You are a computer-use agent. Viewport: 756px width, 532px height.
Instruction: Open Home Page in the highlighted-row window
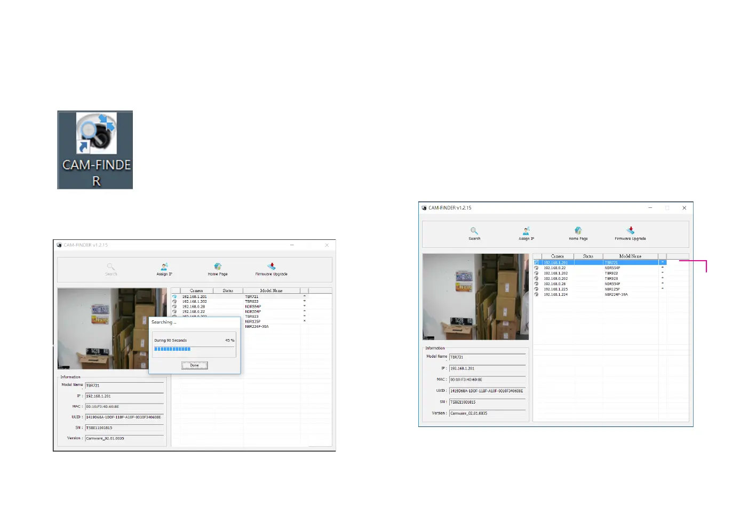tap(578, 233)
